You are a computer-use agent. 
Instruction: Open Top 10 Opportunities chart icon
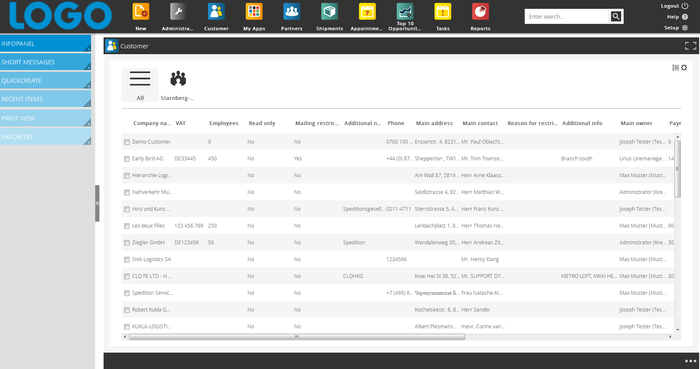coord(405,11)
